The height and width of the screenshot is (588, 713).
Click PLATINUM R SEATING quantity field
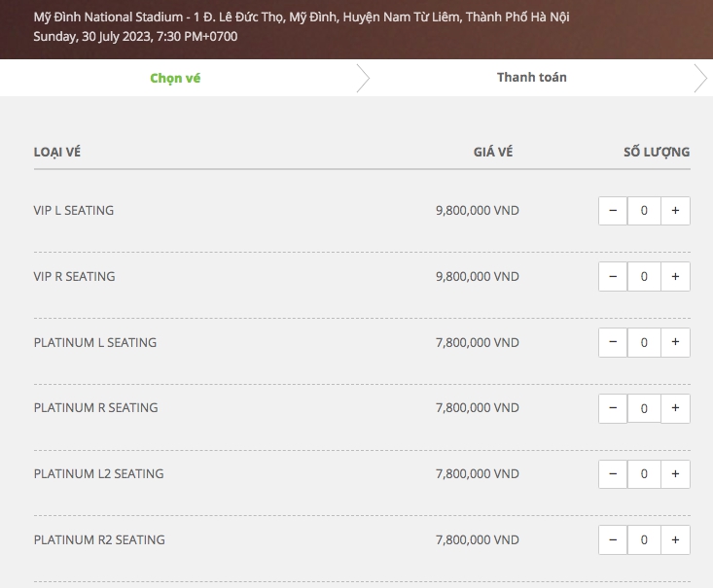coord(644,408)
